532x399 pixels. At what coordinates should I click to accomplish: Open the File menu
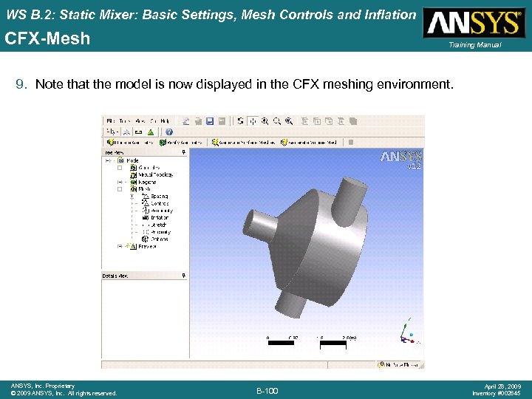coord(111,121)
